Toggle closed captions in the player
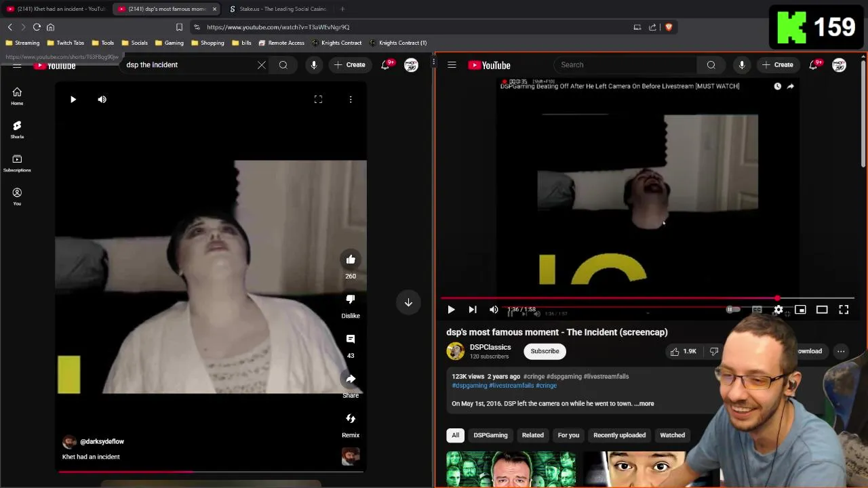The height and width of the screenshot is (488, 868). pos(757,310)
